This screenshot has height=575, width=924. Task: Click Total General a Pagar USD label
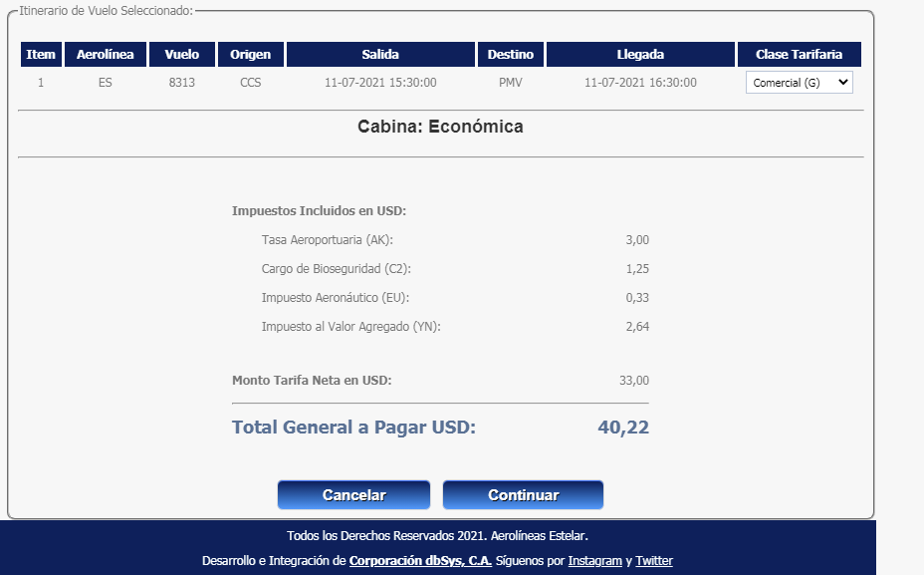[353, 427]
